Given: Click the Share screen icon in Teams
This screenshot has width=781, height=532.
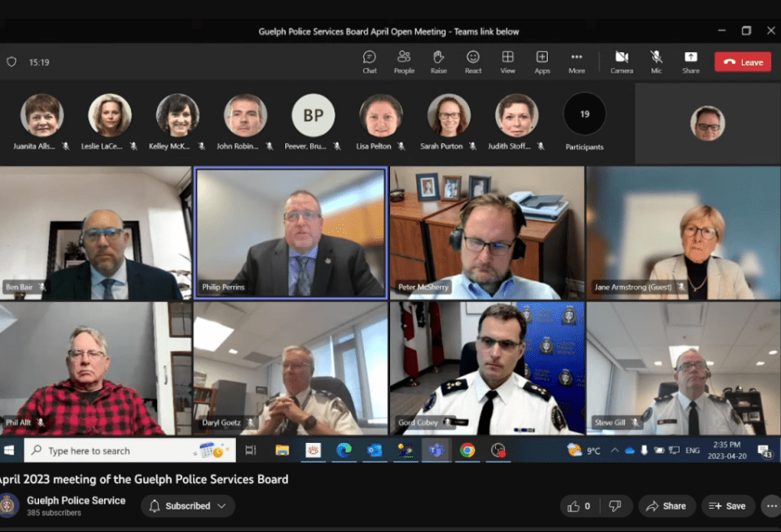Looking at the screenshot, I should [690, 62].
